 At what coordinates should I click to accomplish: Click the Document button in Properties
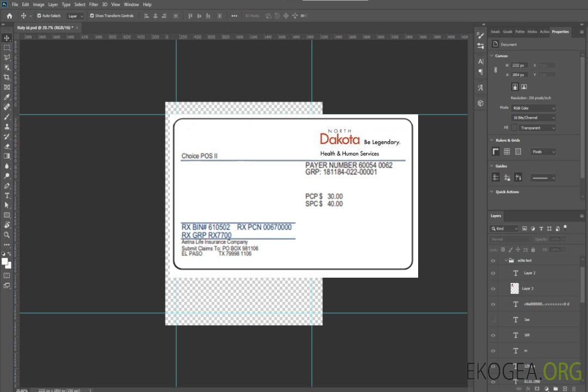coord(505,45)
